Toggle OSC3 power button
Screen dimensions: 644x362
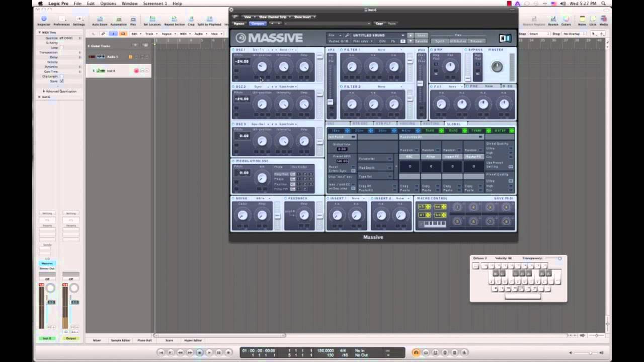coord(234,124)
